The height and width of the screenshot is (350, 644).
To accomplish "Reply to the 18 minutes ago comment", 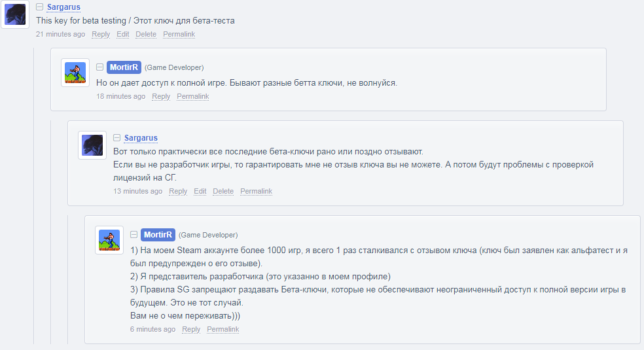I will point(161,96).
